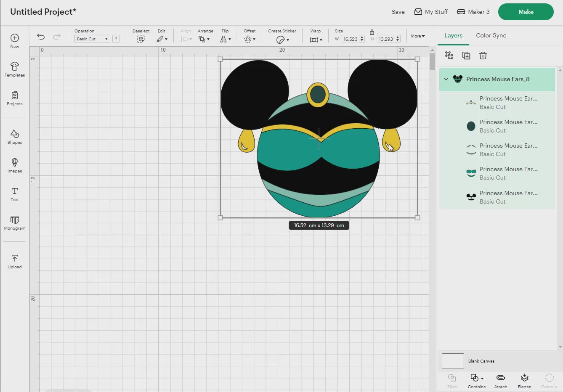Image resolution: width=563 pixels, height=392 pixels.
Task: Click the Duplicate layer icon
Action: point(466,56)
